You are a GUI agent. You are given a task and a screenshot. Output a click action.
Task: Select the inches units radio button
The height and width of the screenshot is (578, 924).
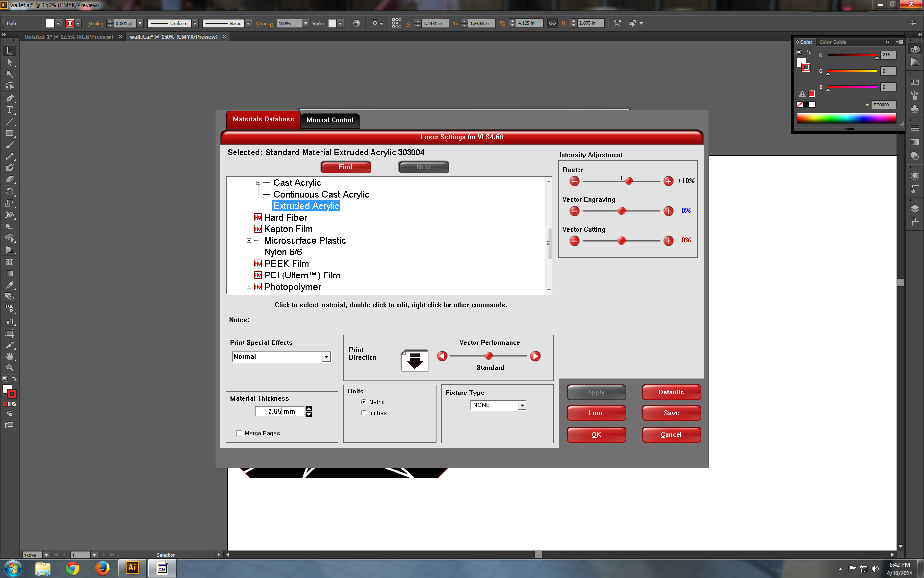[x=364, y=413]
